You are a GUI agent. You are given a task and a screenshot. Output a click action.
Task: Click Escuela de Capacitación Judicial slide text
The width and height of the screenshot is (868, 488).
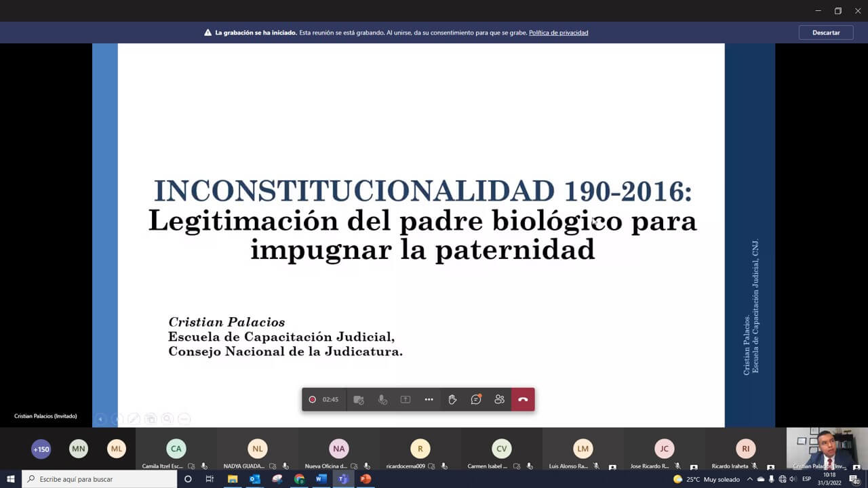point(281,337)
